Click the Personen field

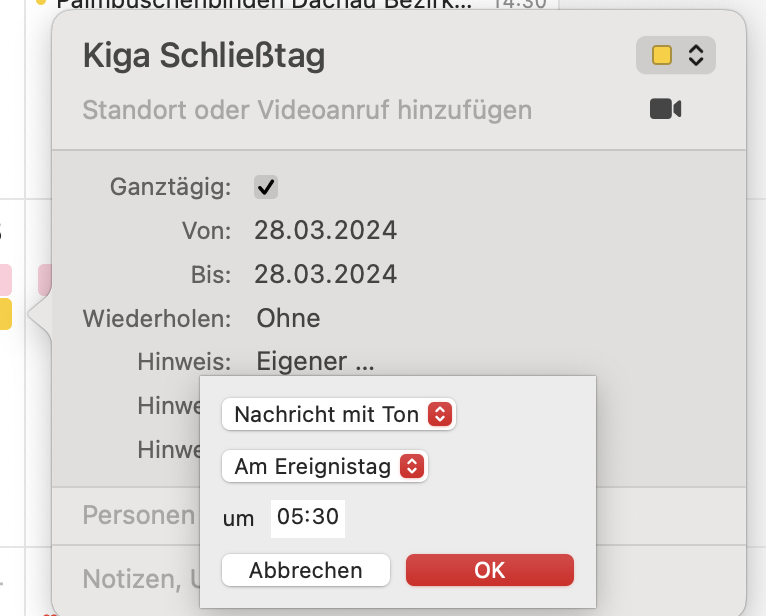[138, 515]
